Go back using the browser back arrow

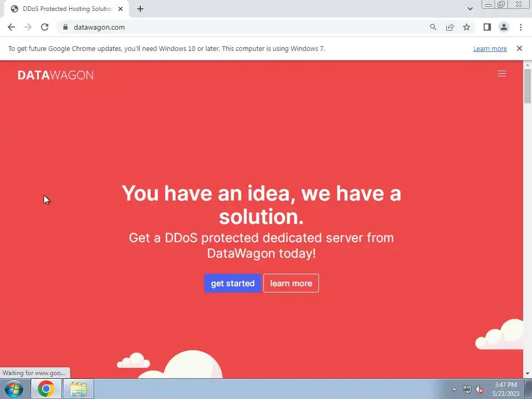(x=11, y=27)
